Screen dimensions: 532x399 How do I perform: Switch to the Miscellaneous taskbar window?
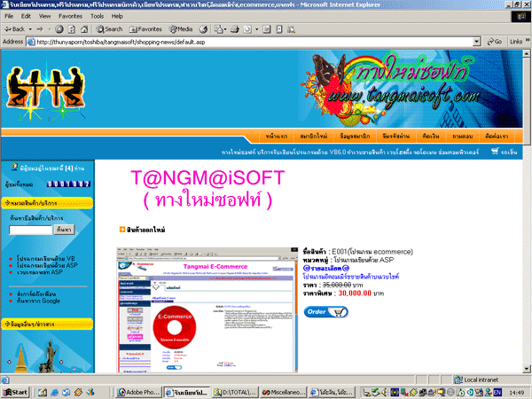coord(284,393)
